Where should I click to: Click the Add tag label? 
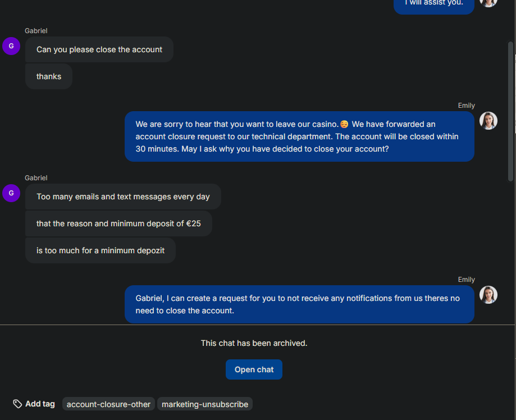(40, 404)
